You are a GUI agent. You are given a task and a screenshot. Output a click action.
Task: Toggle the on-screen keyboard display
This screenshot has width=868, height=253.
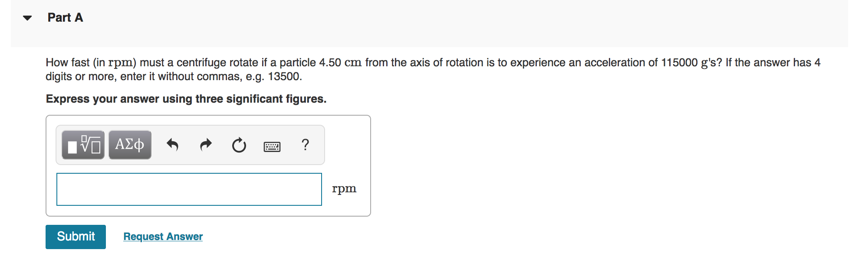pyautogui.click(x=272, y=146)
